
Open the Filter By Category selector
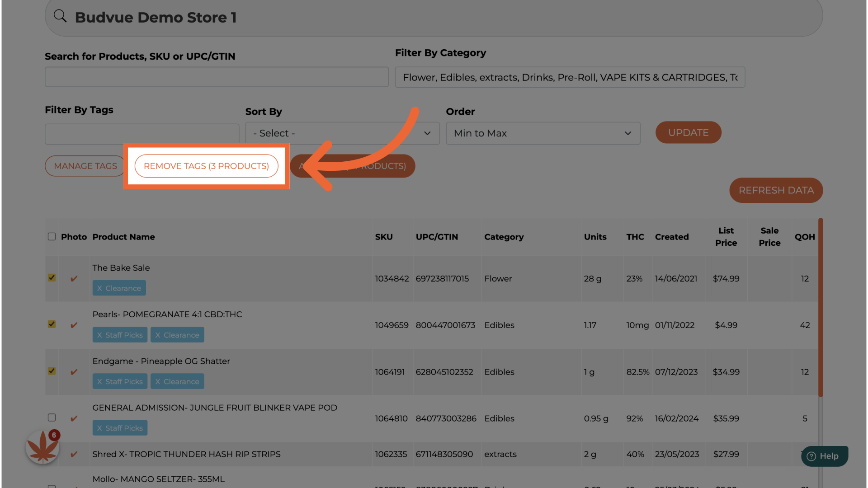(x=570, y=77)
